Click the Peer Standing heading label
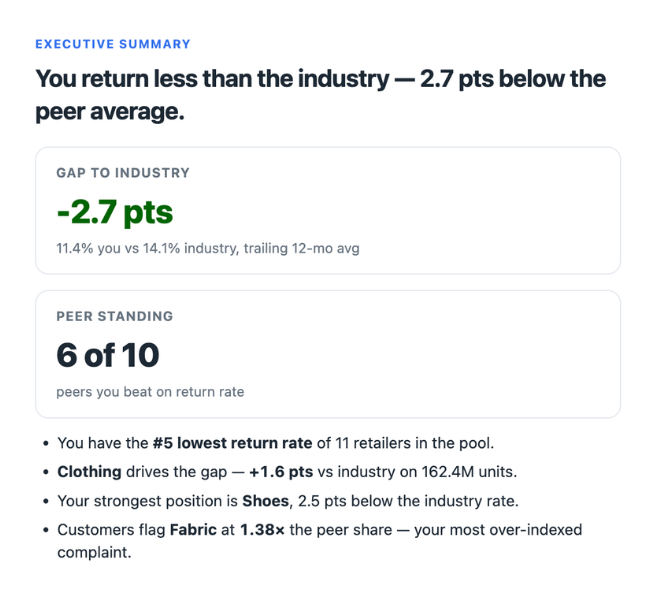650x600 pixels. click(115, 316)
